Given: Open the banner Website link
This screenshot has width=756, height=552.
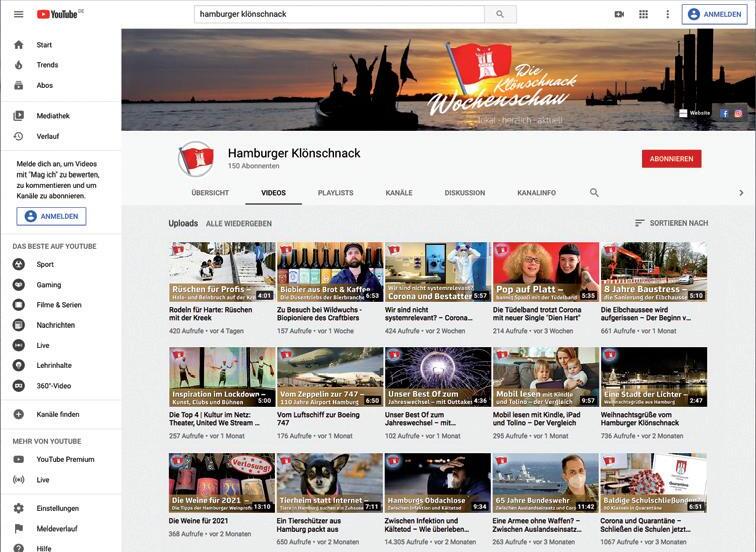Looking at the screenshot, I should pyautogui.click(x=695, y=113).
